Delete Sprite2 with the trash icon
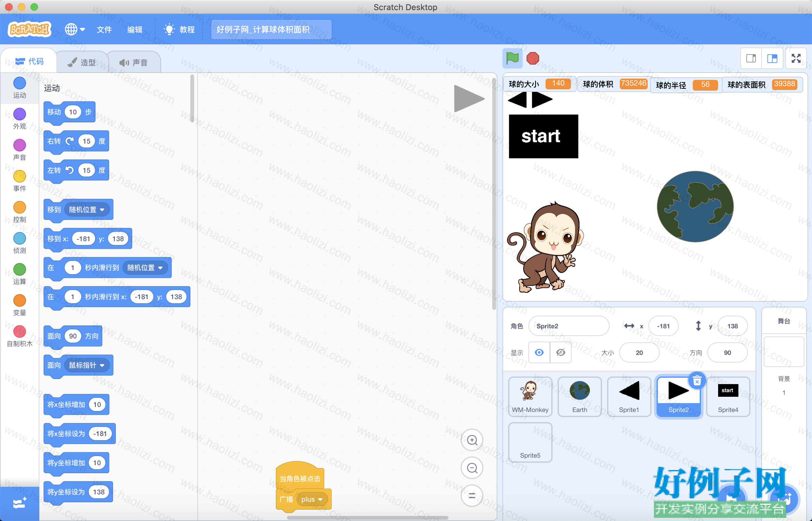The width and height of the screenshot is (812, 521). [x=697, y=381]
